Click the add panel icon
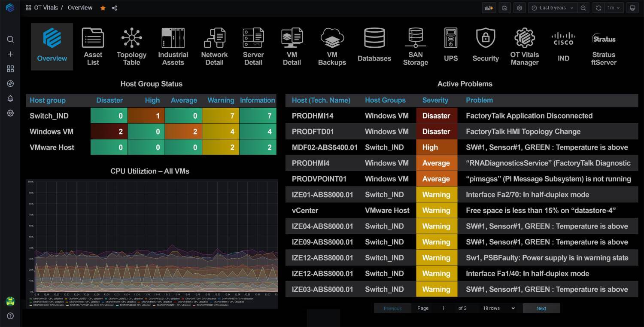This screenshot has height=327, width=644. tap(489, 8)
